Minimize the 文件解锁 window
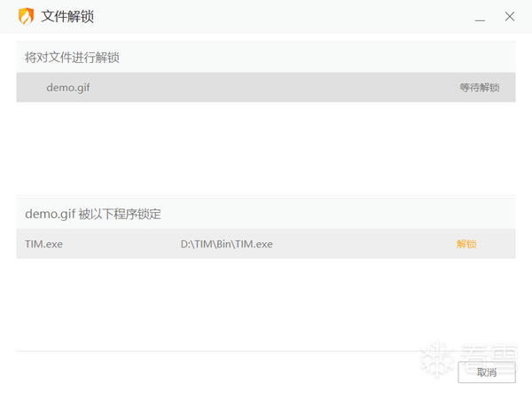The height and width of the screenshot is (393, 532). point(480,17)
